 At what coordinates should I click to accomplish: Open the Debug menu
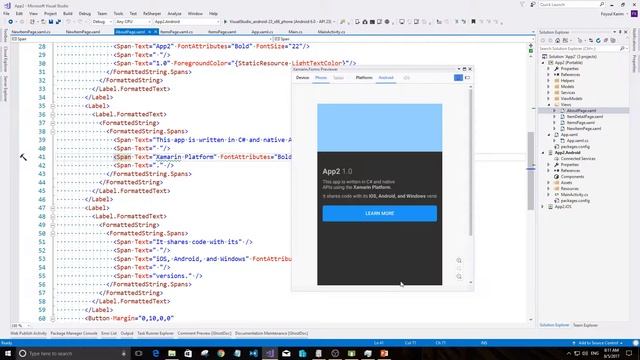84,13
